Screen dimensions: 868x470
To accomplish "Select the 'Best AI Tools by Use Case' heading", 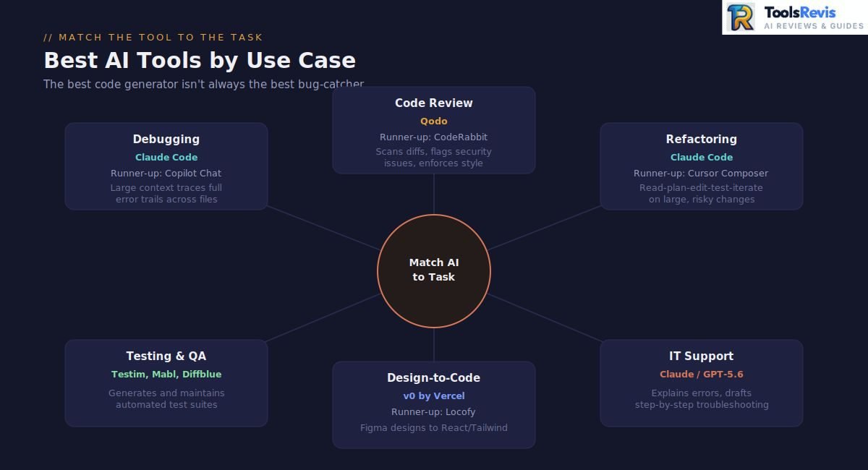I will [200, 60].
